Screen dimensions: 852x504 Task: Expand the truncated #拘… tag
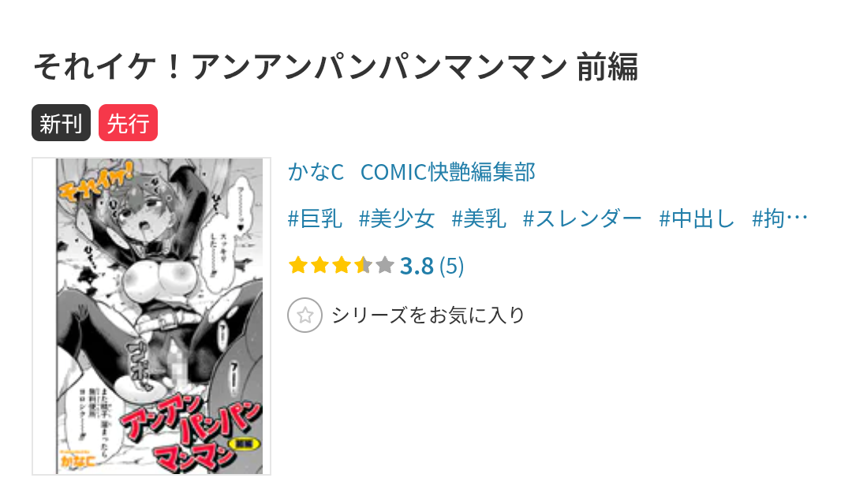pyautogui.click(x=779, y=218)
